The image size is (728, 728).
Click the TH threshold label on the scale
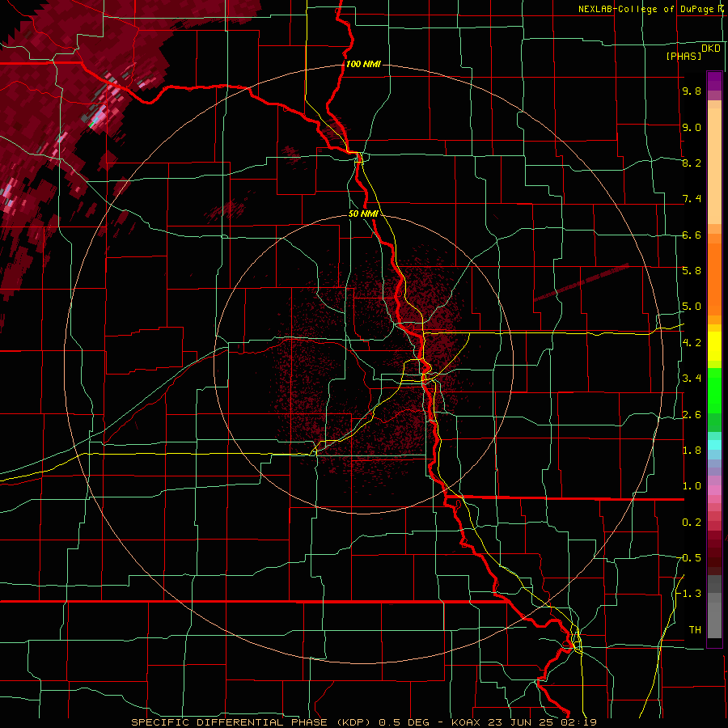pyautogui.click(x=695, y=629)
